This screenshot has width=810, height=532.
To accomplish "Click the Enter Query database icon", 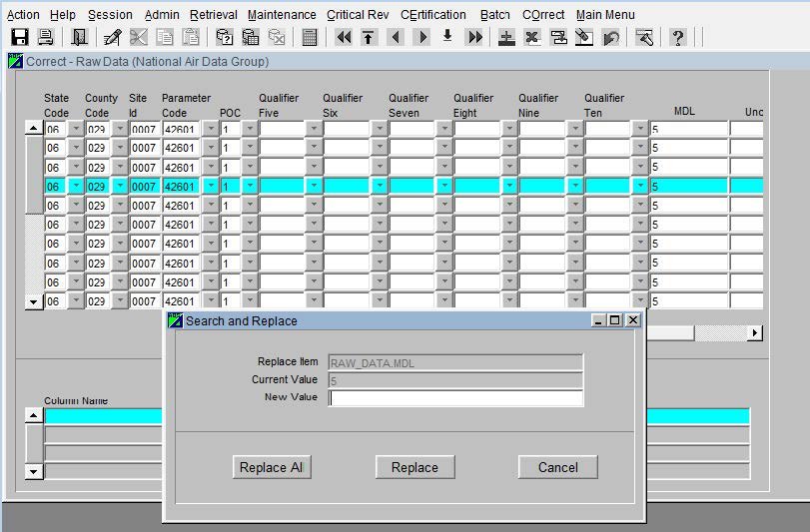I will click(x=225, y=37).
